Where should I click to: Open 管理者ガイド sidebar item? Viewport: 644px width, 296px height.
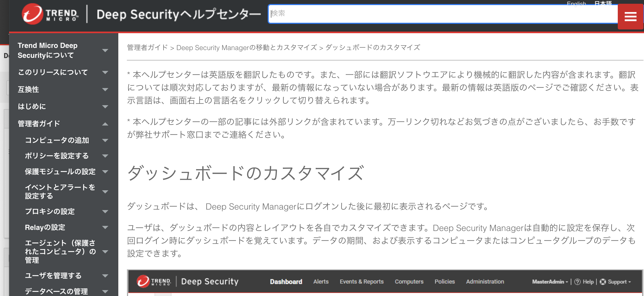(39, 124)
